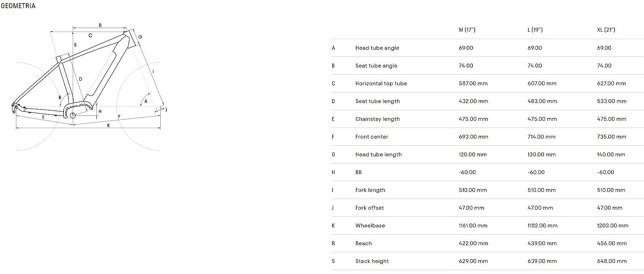Screen dimensions: 644x274
Task: Click the GEOMETRIA heading
Action: pos(18,6)
